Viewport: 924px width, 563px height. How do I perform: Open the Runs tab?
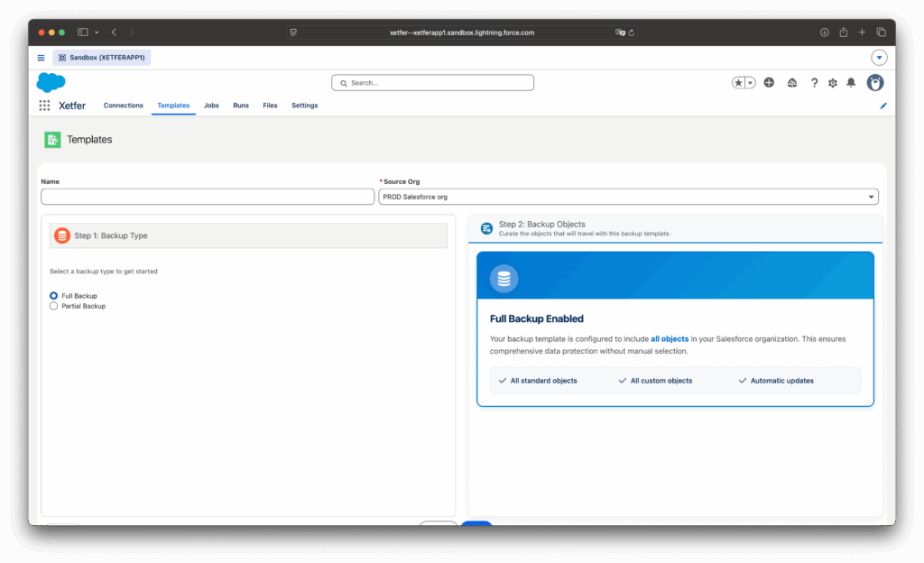click(240, 106)
